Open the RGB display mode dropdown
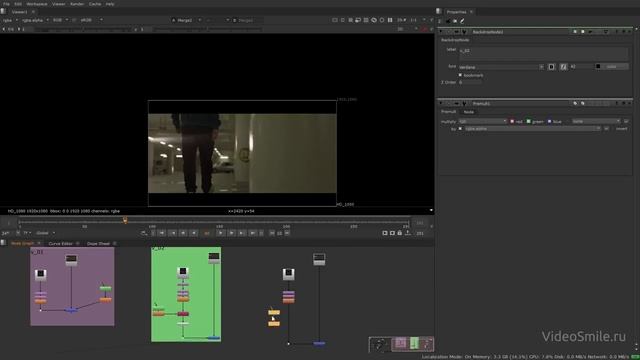Viewport: 640px width, 360px height. (60, 20)
